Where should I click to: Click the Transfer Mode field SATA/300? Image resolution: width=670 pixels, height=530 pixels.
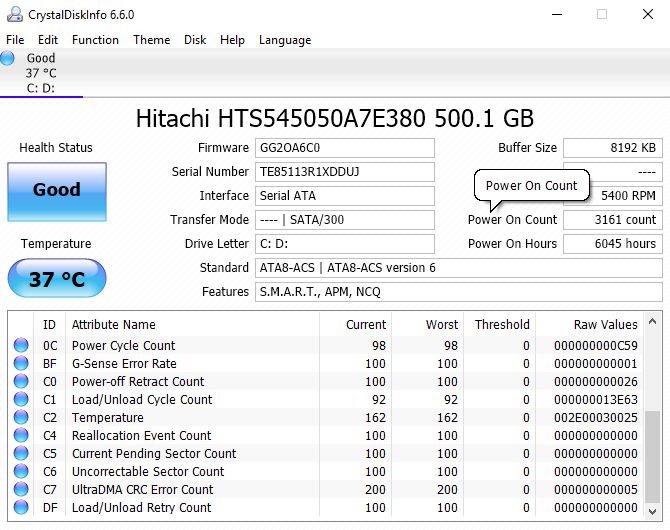pyautogui.click(x=345, y=220)
